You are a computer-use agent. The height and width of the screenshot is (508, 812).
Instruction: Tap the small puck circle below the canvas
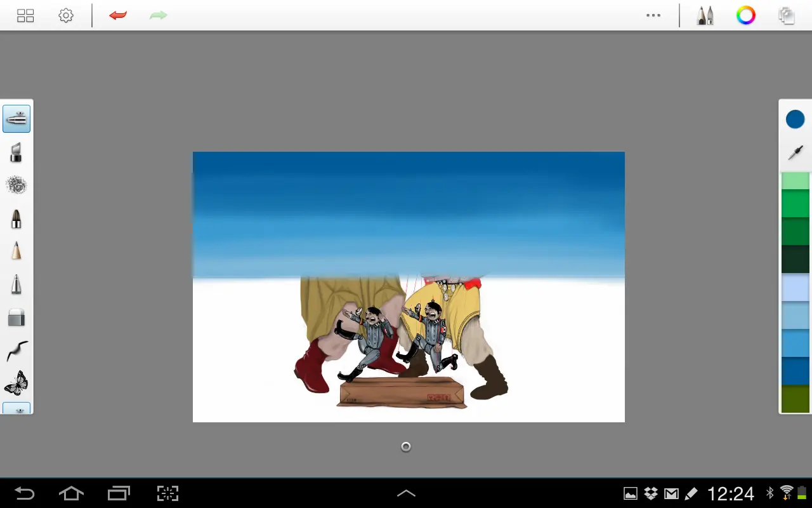coord(406,447)
